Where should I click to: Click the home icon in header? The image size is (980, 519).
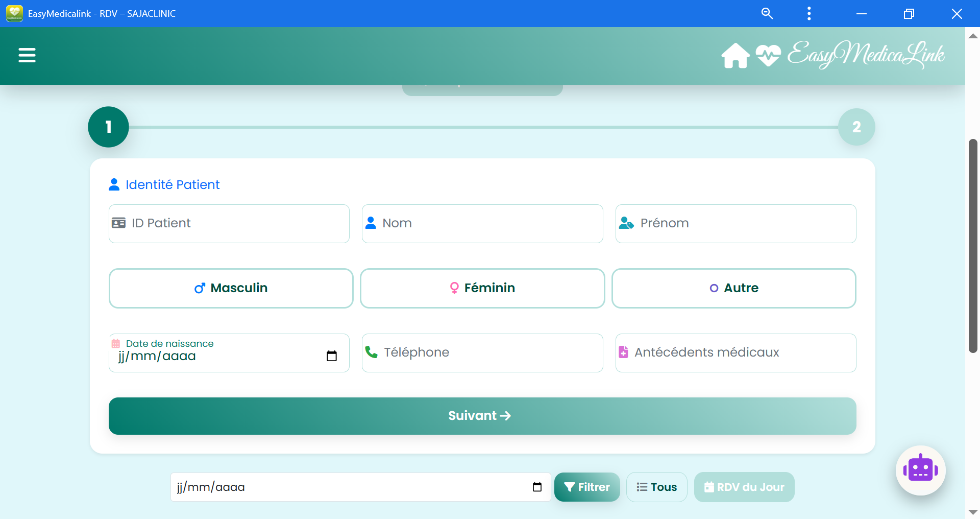tap(735, 55)
